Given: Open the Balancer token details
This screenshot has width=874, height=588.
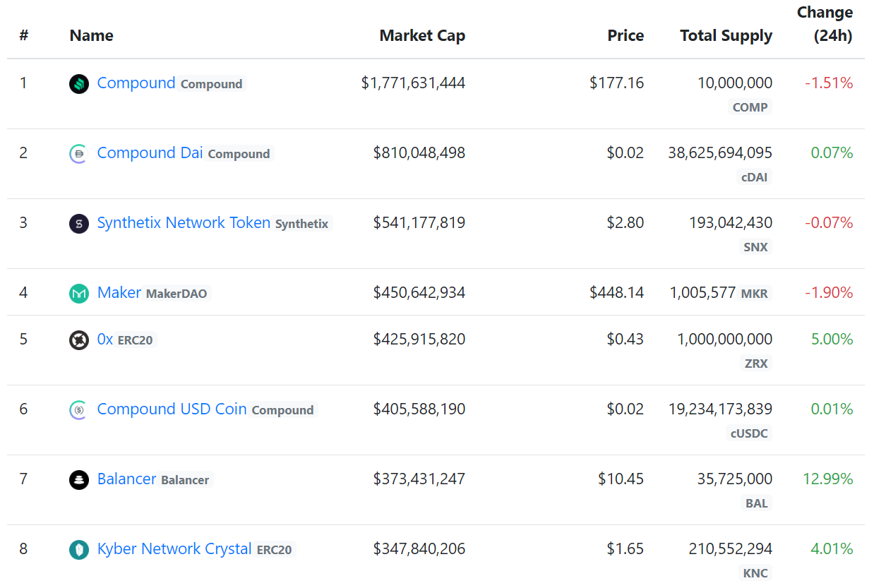Looking at the screenshot, I should click(x=127, y=479).
